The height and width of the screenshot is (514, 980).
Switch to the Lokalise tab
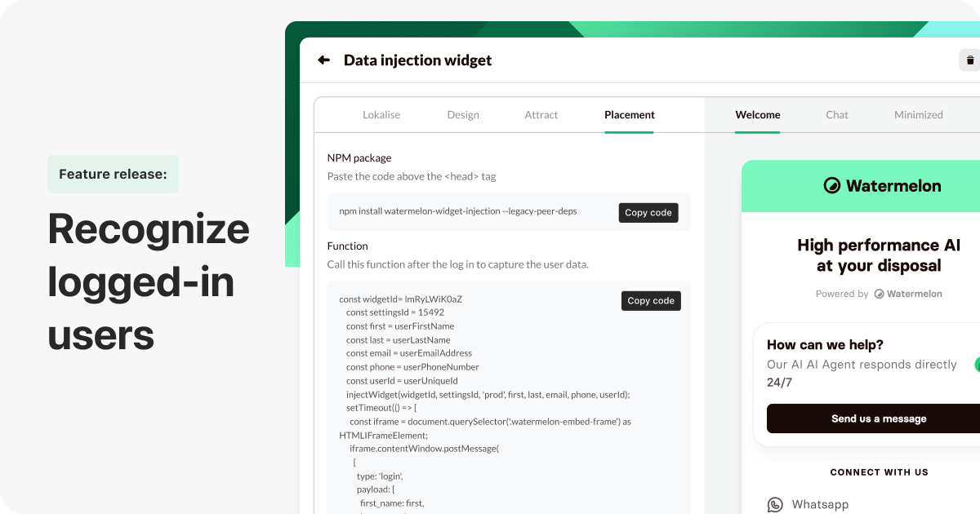tap(381, 114)
